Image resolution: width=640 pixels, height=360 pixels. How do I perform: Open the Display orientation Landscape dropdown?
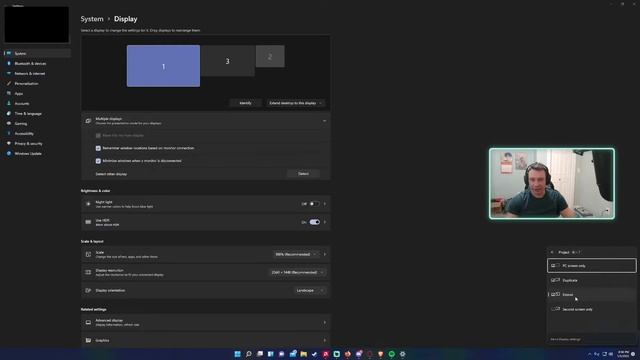click(310, 290)
